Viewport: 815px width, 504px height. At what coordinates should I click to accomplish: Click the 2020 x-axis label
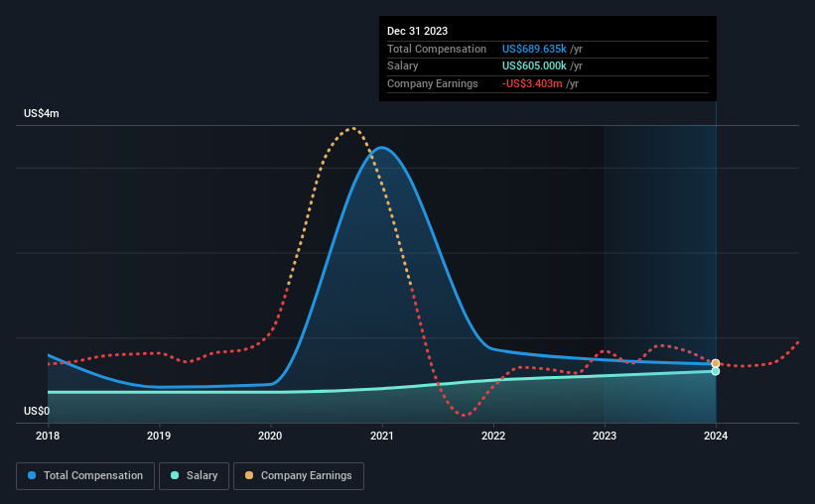point(270,436)
